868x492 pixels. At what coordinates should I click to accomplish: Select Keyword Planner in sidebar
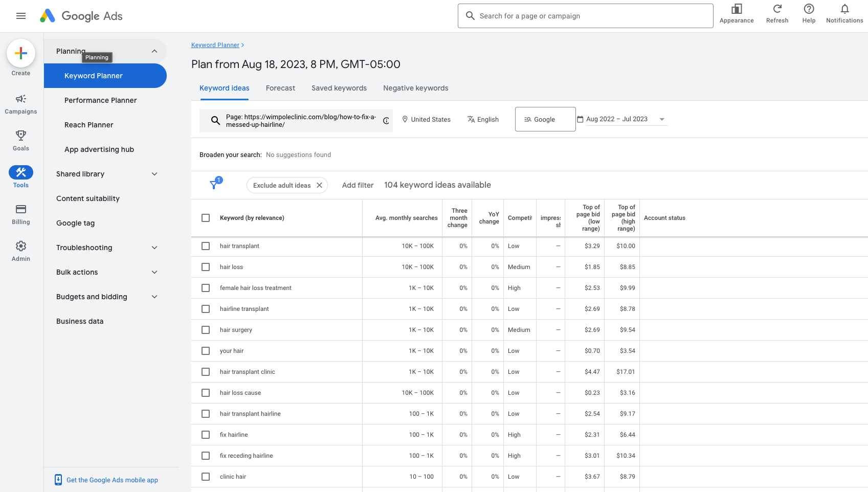click(x=105, y=76)
